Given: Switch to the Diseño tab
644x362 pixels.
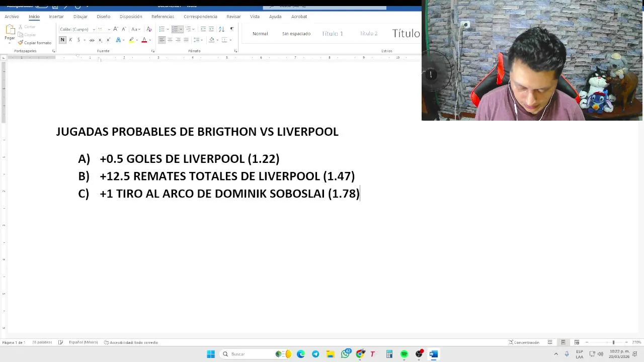Looking at the screenshot, I should (103, 17).
